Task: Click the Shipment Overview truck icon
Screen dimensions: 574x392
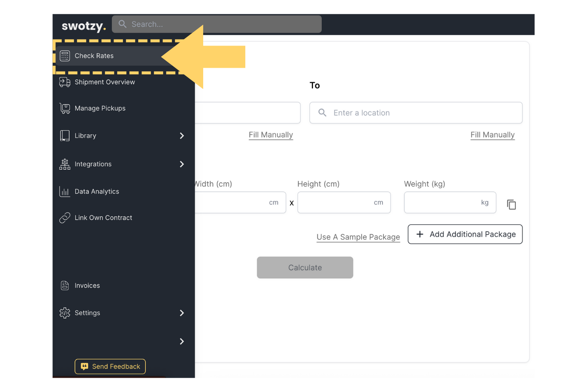Action: (x=65, y=82)
